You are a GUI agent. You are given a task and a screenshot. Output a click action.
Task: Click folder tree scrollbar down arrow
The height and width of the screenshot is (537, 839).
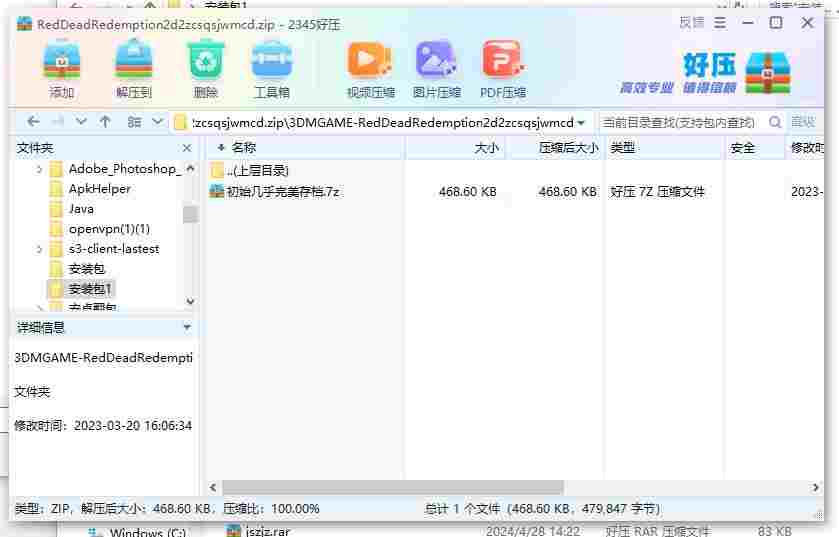point(190,301)
